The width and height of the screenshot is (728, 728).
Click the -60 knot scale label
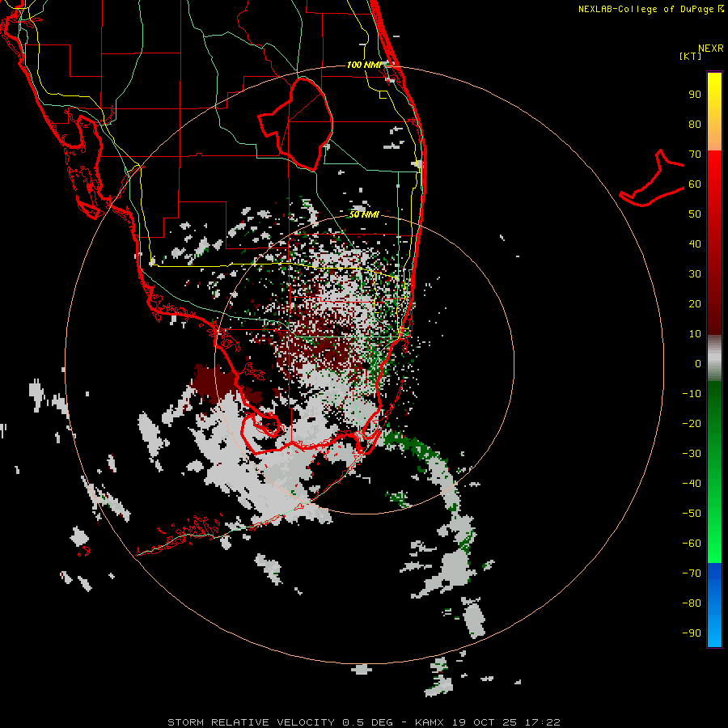point(692,544)
